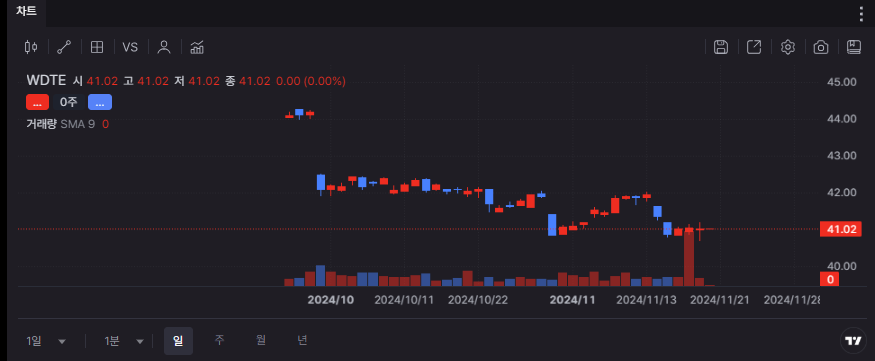Click the blue buy button

pos(100,102)
